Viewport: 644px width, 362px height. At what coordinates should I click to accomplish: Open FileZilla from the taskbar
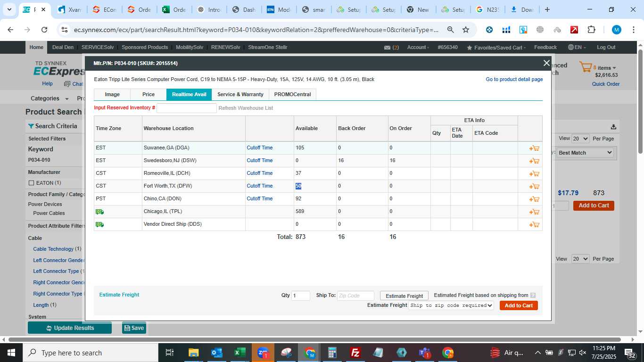355,353
